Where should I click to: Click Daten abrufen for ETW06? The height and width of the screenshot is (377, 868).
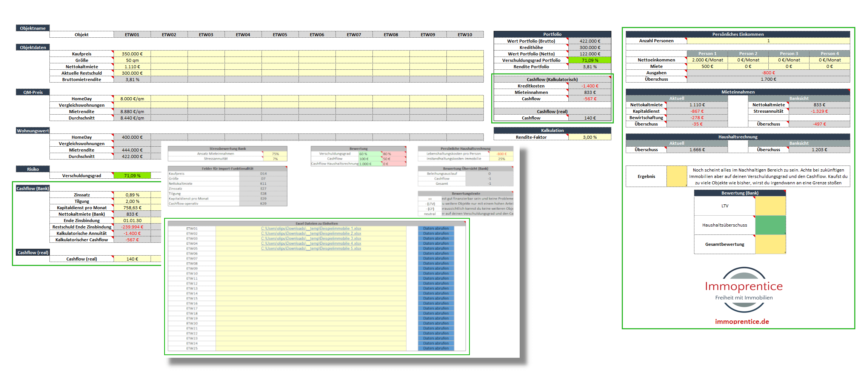point(436,253)
